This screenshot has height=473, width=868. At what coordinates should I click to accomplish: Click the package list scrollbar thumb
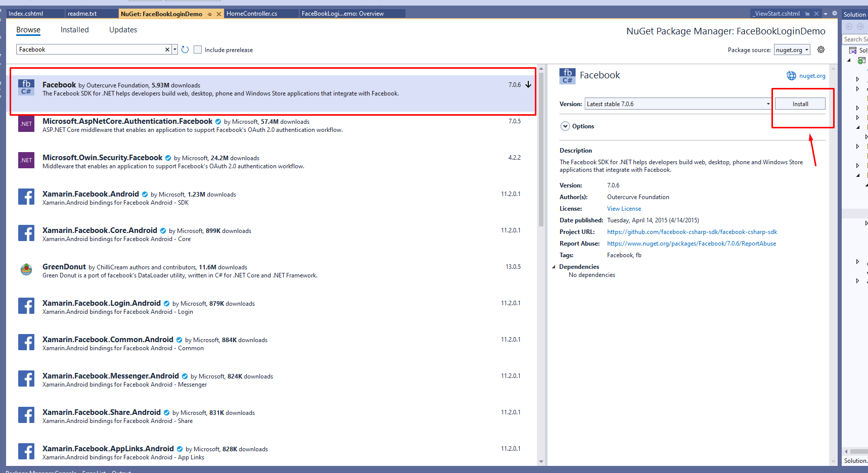click(x=541, y=150)
